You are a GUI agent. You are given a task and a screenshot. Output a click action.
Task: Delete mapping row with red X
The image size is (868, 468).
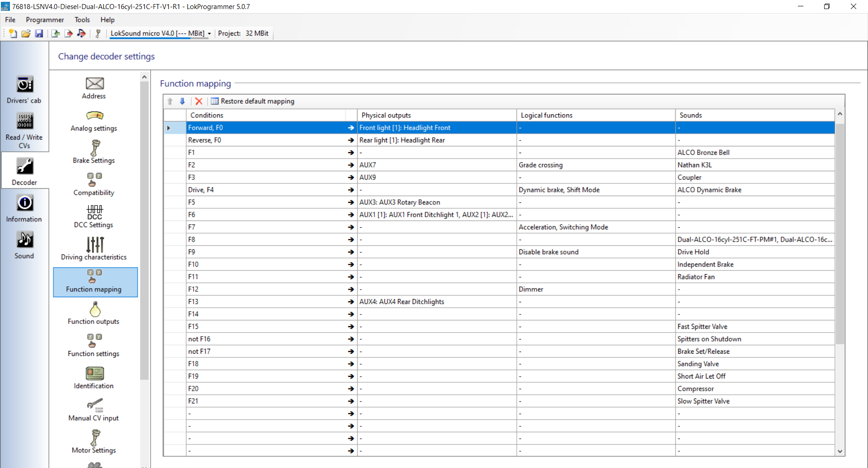(198, 101)
